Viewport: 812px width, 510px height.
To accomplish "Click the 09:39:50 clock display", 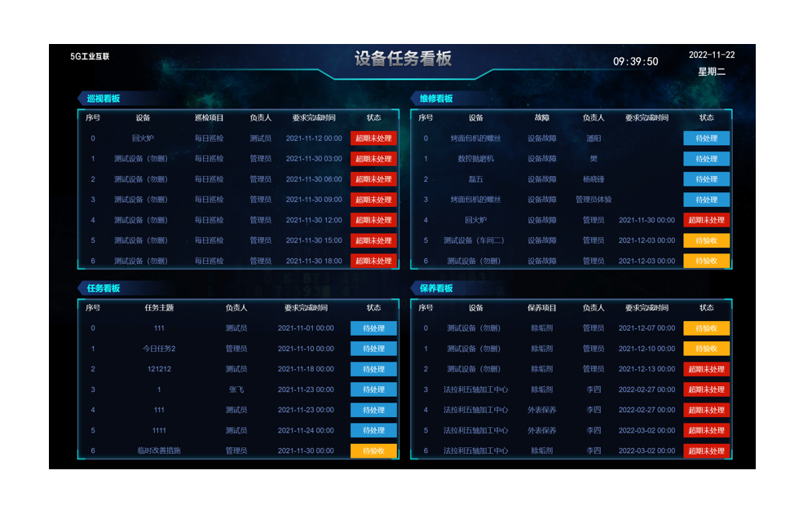I will point(636,62).
